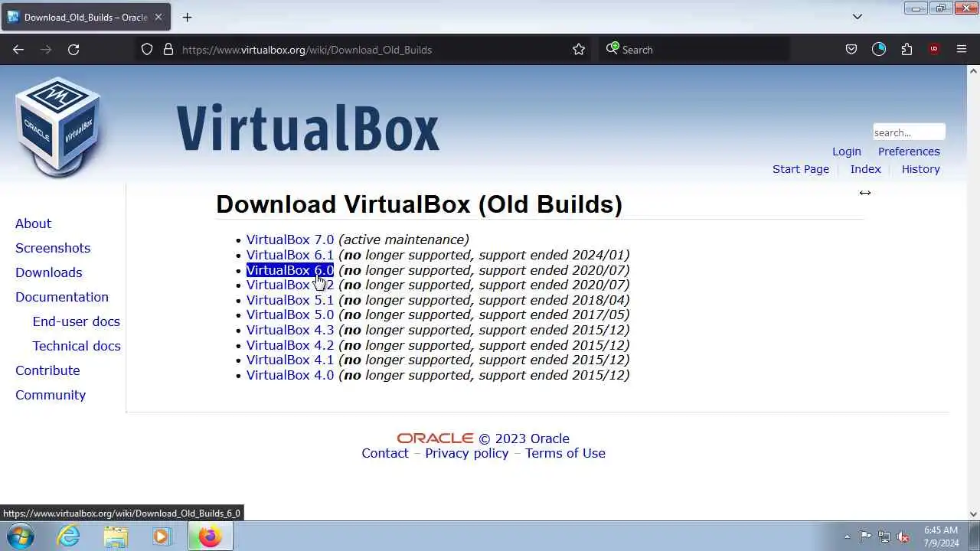Open the Contribute sidebar link

pos(47,370)
